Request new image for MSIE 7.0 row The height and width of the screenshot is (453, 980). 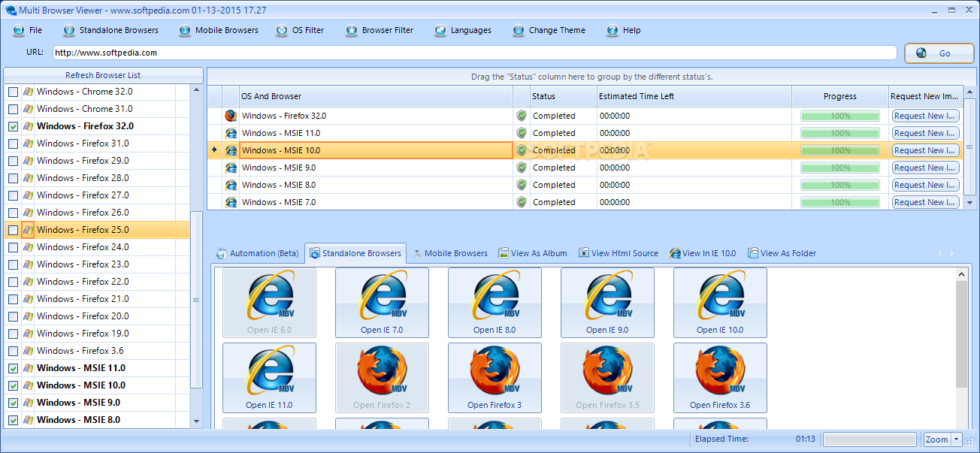[925, 202]
